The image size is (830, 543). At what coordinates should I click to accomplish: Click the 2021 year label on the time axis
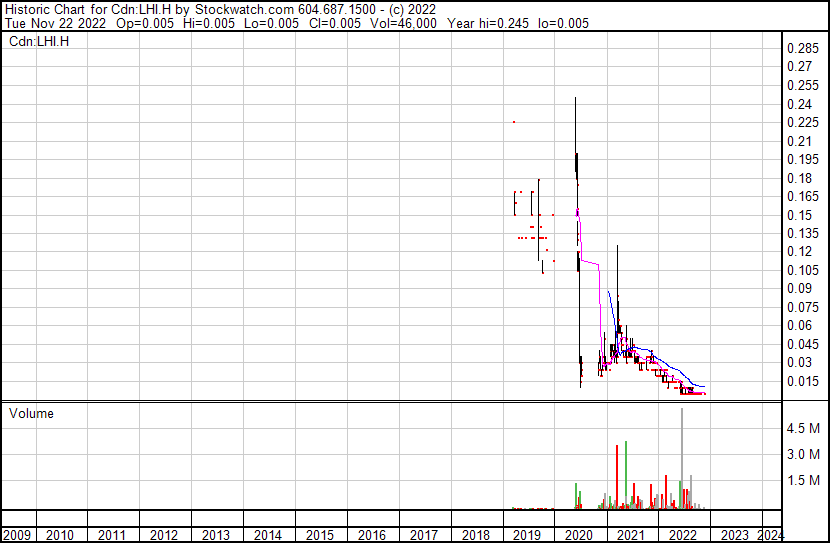pyautogui.click(x=631, y=535)
